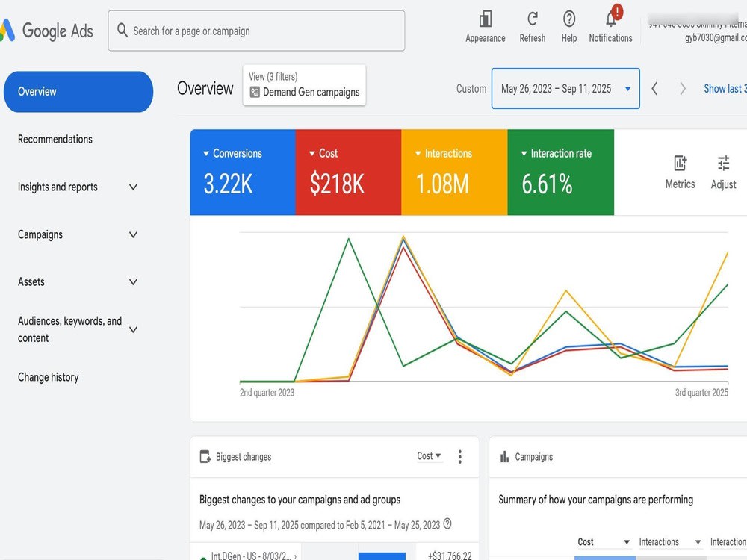The height and width of the screenshot is (560, 747).
Task: Open Cost column dropdown in Campaigns card
Action: [604, 542]
